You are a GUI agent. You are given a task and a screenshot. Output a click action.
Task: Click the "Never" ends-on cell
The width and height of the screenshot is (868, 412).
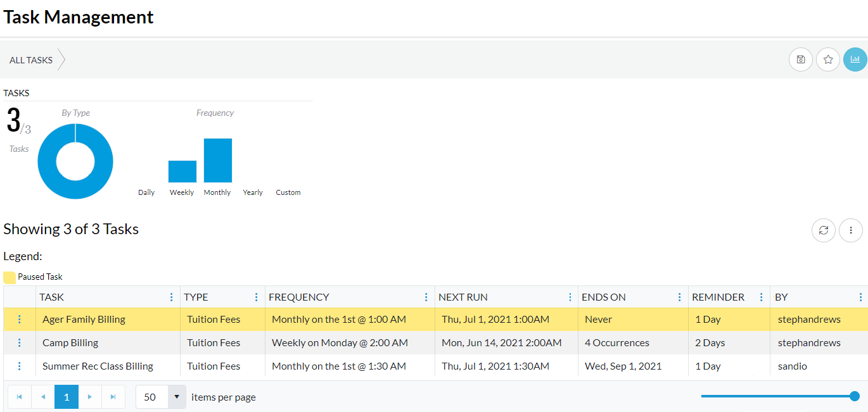(633, 320)
